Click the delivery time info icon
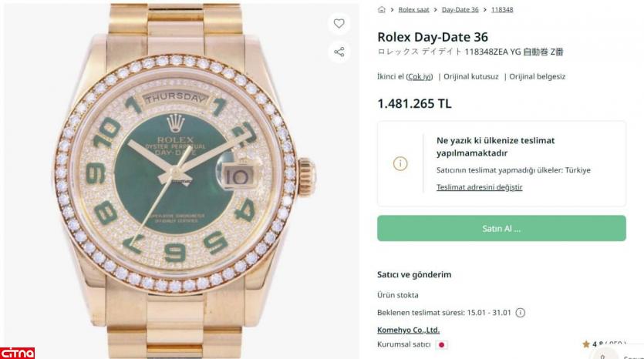Image resolution: width=644 pixels, height=359 pixels. (520, 312)
